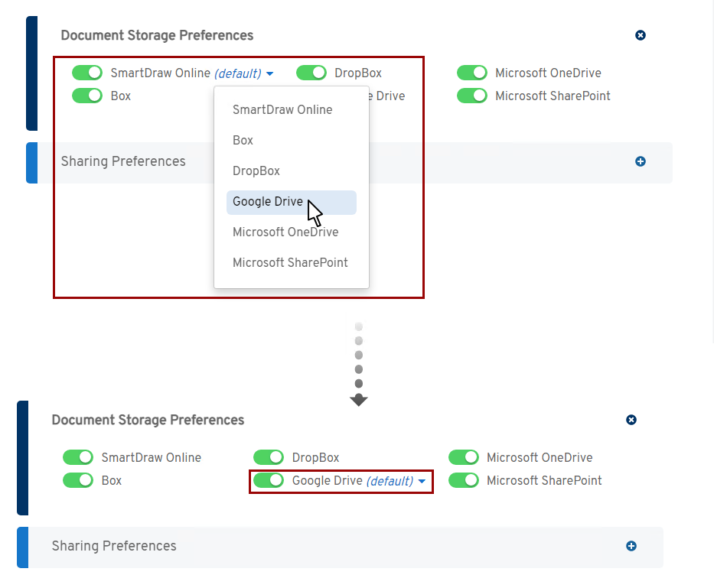Viewport: 714px width, 588px height.
Task: Pick Microsoft SharePoint from the dropdown menu
Action: point(290,263)
